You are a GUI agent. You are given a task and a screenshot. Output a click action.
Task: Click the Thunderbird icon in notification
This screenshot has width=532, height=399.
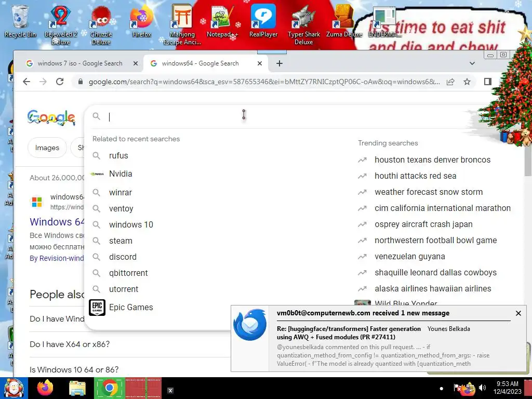[250, 325]
